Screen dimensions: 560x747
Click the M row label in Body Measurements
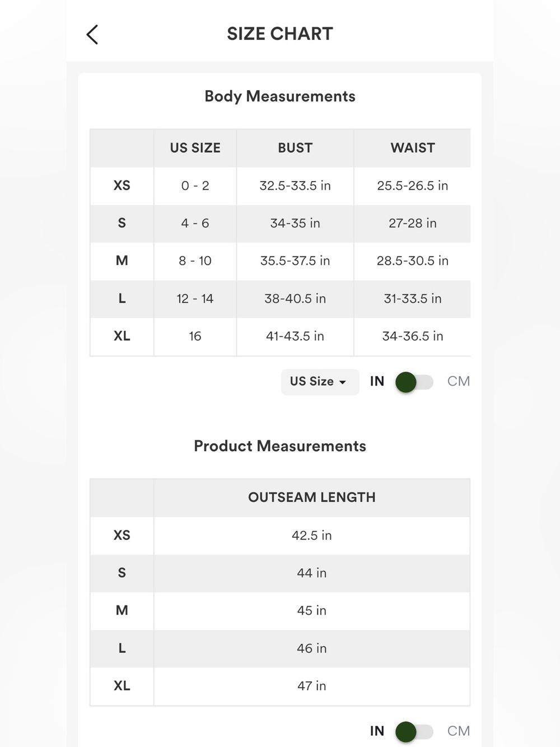(x=122, y=261)
